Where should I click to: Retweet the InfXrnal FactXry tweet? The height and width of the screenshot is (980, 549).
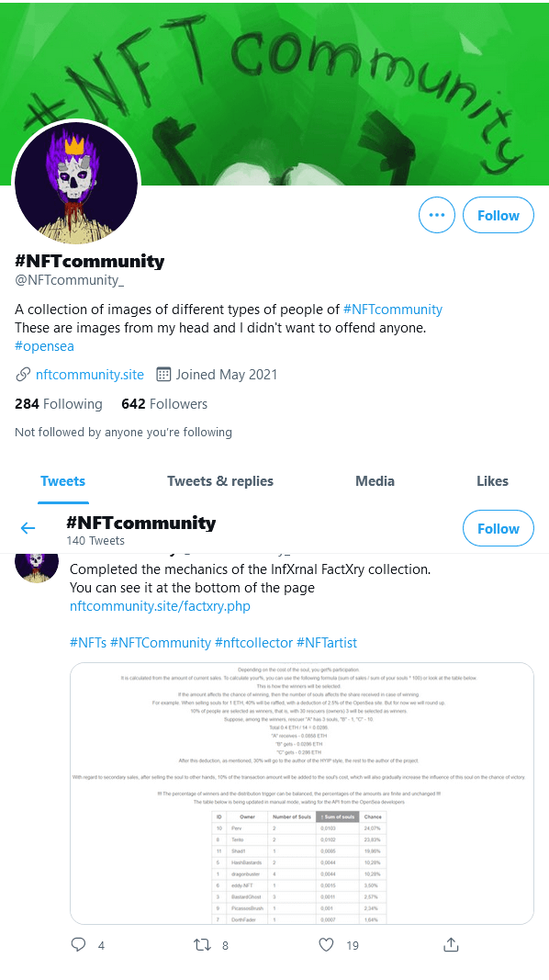click(x=202, y=944)
